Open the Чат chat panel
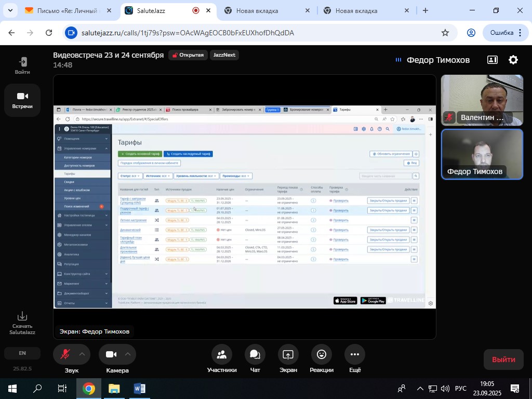532x399 pixels. click(x=255, y=355)
